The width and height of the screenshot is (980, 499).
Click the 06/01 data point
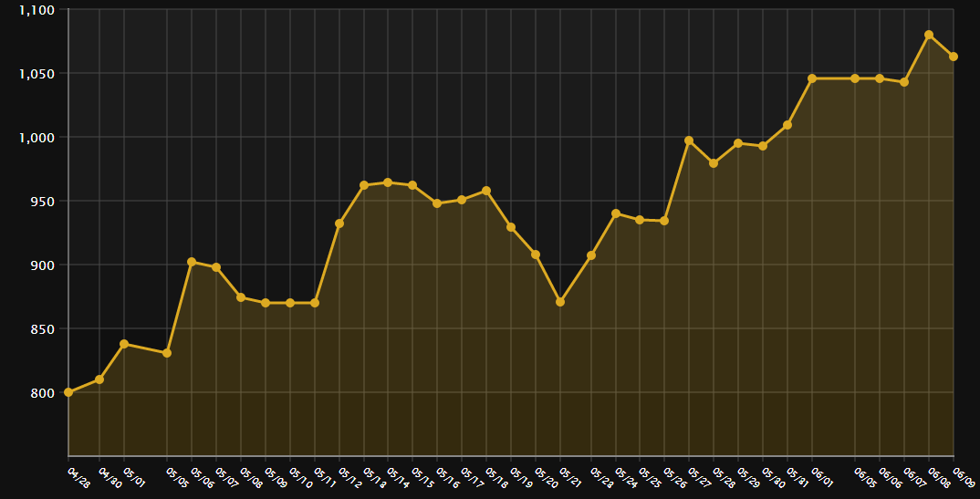(812, 78)
